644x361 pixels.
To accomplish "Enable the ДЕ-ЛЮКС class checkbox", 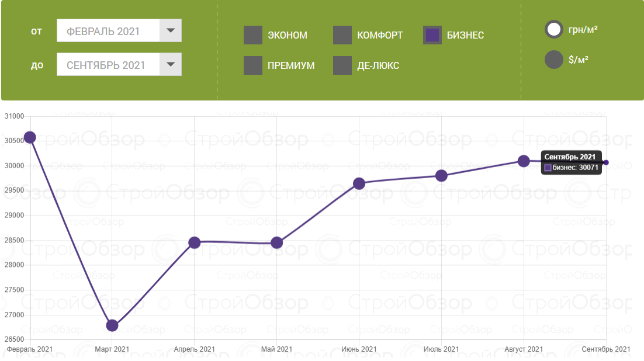I will click(342, 65).
